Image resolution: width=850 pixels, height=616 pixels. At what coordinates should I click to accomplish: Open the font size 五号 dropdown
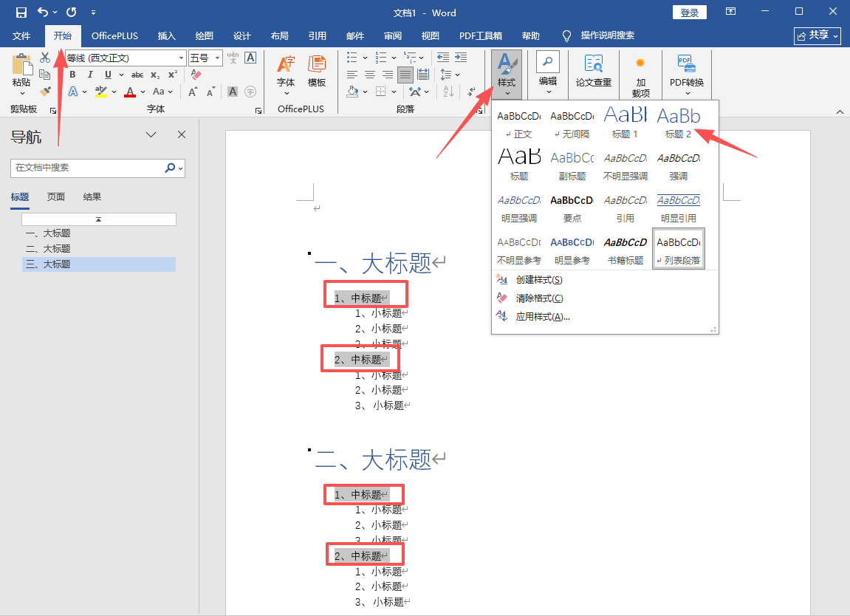click(216, 58)
